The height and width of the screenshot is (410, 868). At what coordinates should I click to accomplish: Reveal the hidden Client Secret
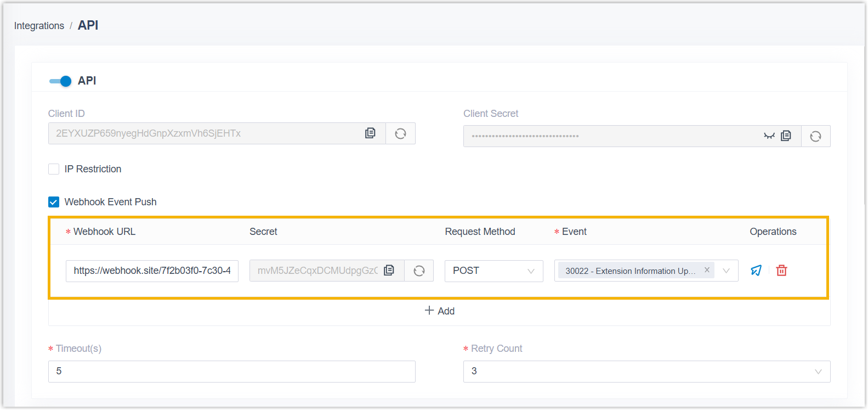(769, 136)
